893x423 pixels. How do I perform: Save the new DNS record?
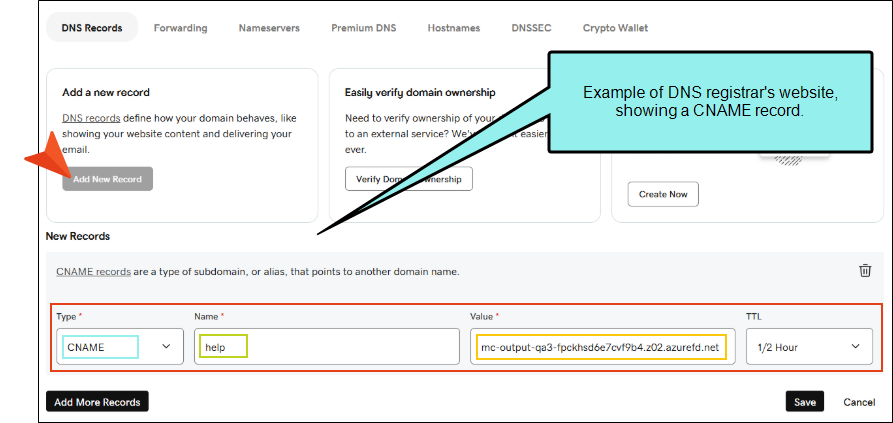(x=805, y=401)
